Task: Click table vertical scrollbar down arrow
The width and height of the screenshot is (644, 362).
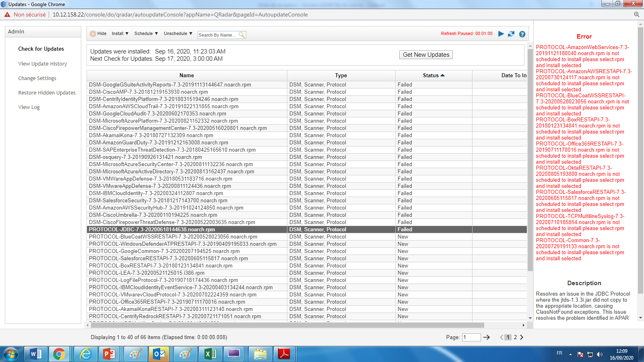Action: (x=530, y=318)
